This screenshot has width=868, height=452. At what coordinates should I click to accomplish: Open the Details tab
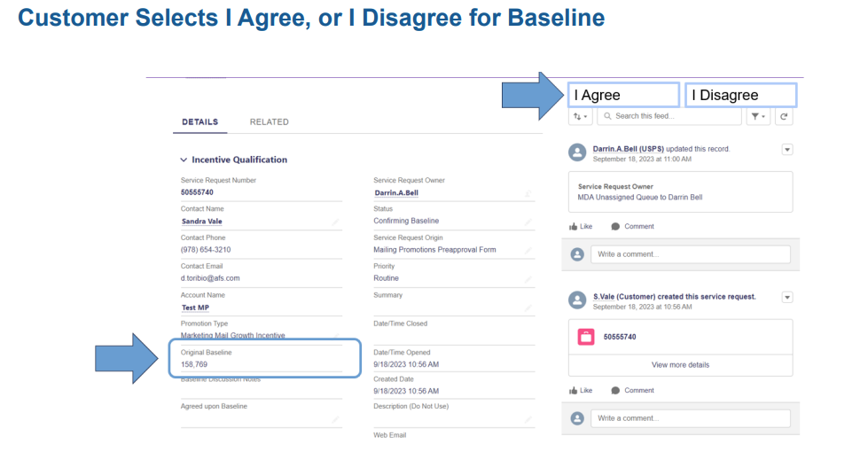(200, 121)
